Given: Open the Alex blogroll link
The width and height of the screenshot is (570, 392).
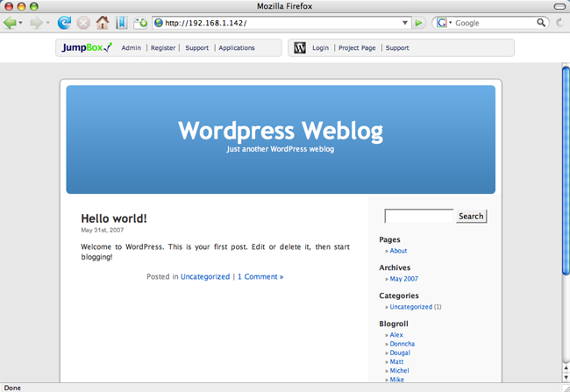Looking at the screenshot, I should click(396, 335).
